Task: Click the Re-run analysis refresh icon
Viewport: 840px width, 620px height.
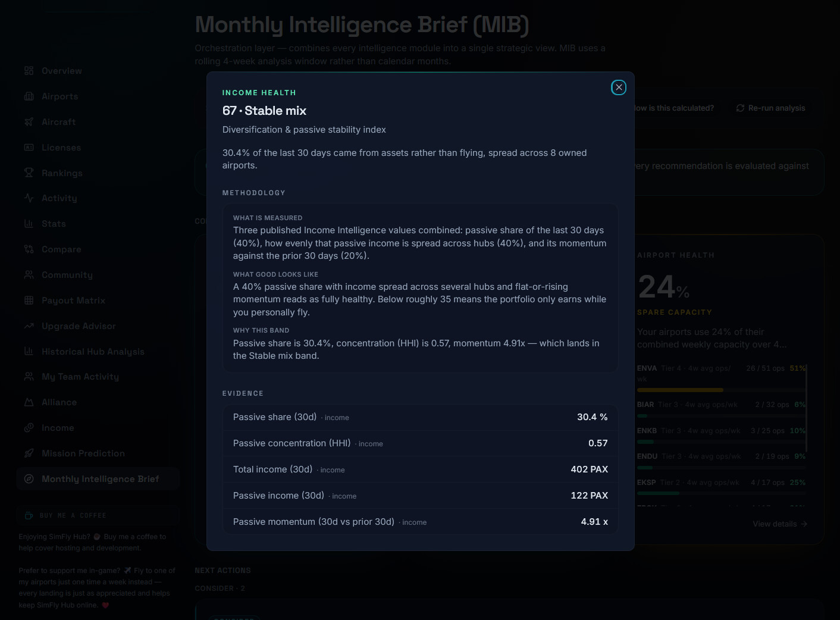Action: pyautogui.click(x=740, y=108)
